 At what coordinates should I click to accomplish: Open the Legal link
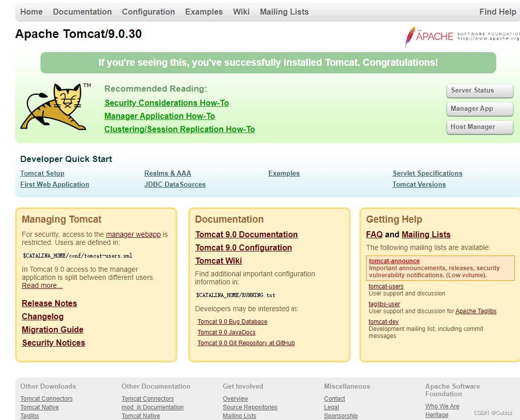[x=332, y=407]
